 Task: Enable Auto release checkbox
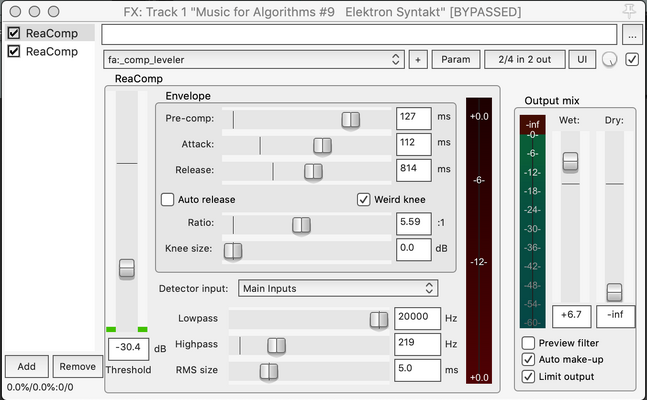[x=167, y=199]
